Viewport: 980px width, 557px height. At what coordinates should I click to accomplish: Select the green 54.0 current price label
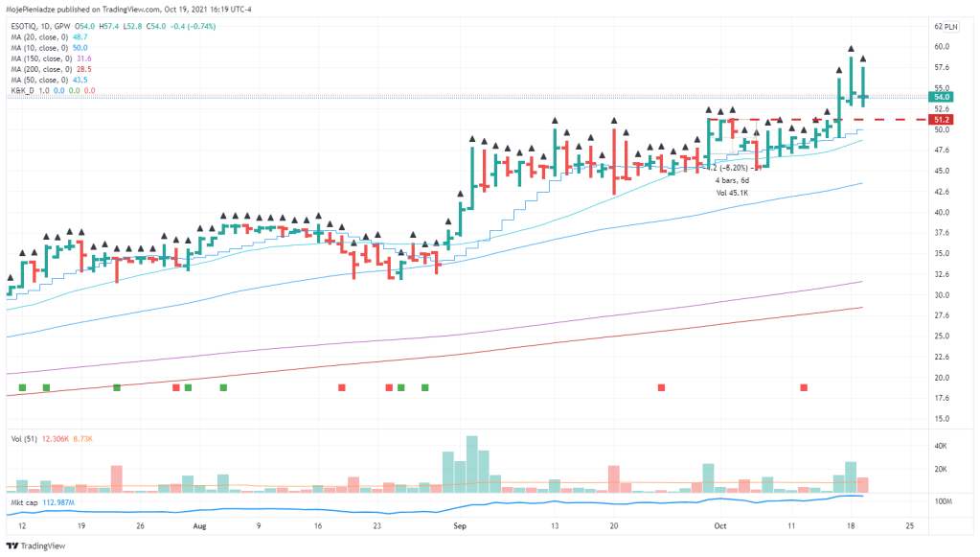pyautogui.click(x=941, y=97)
